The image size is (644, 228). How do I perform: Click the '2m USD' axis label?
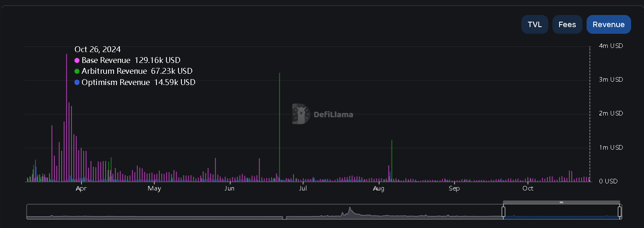tap(611, 113)
